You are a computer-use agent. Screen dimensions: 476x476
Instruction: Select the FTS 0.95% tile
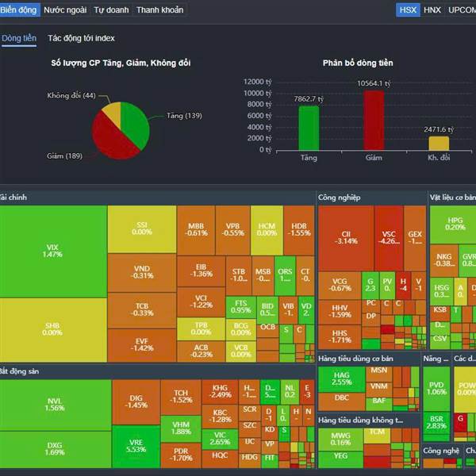coord(240,307)
